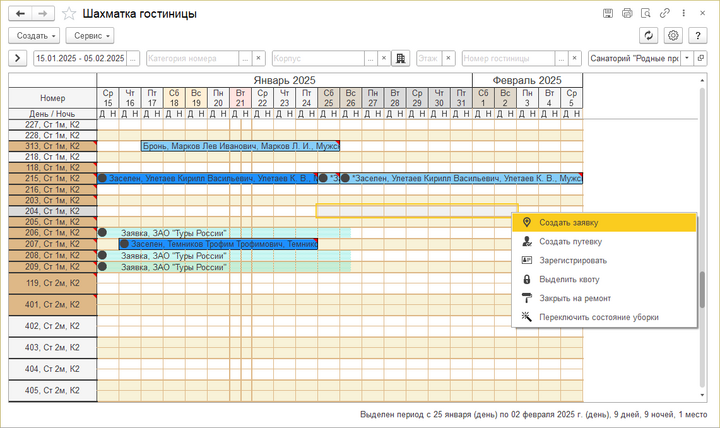This screenshot has height=428, width=720.
Task: Choose Выделить квоту in the context menu
Action: (604, 279)
